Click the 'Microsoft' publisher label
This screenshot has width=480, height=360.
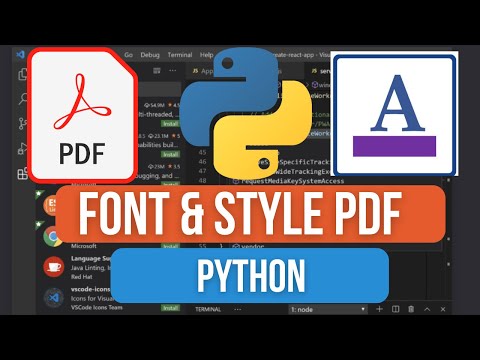(x=84, y=246)
